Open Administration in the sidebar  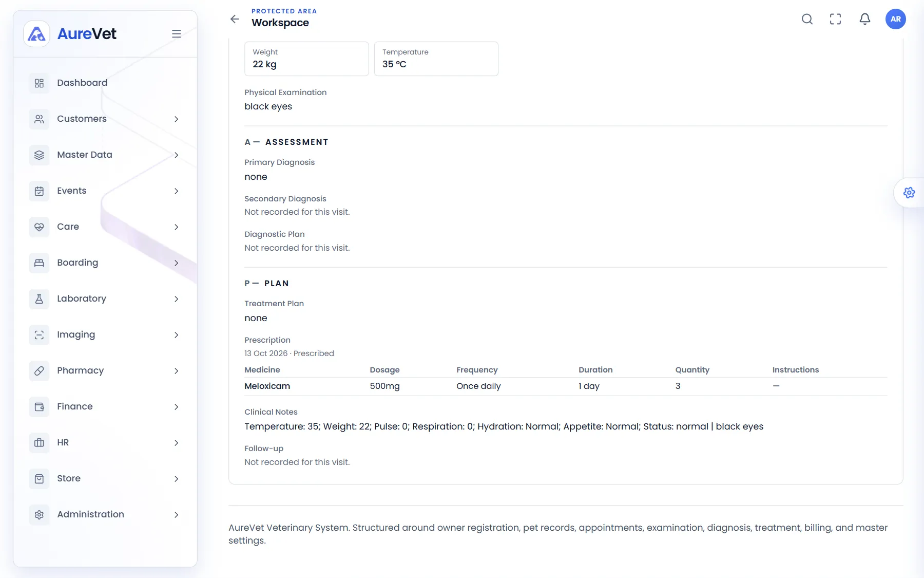click(x=105, y=515)
